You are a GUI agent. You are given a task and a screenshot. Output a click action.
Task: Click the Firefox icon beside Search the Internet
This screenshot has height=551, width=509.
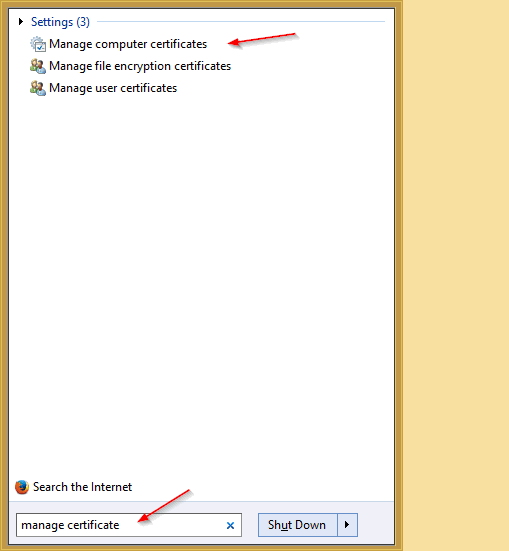point(22,487)
